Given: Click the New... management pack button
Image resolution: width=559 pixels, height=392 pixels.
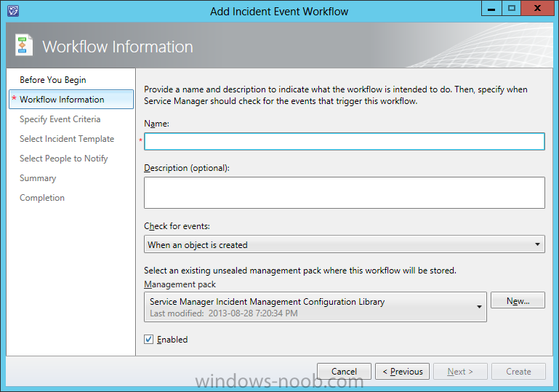Looking at the screenshot, I should pyautogui.click(x=518, y=300).
